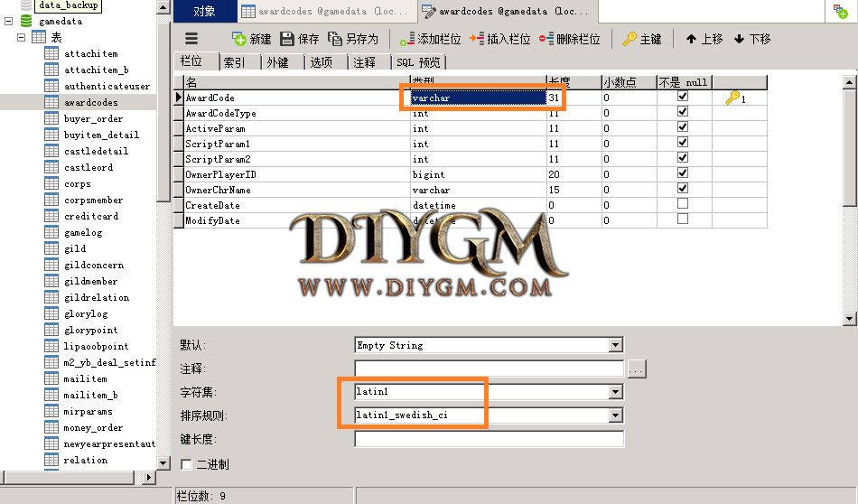
Task: Click 插入栏位 to insert a field
Action: (x=499, y=39)
